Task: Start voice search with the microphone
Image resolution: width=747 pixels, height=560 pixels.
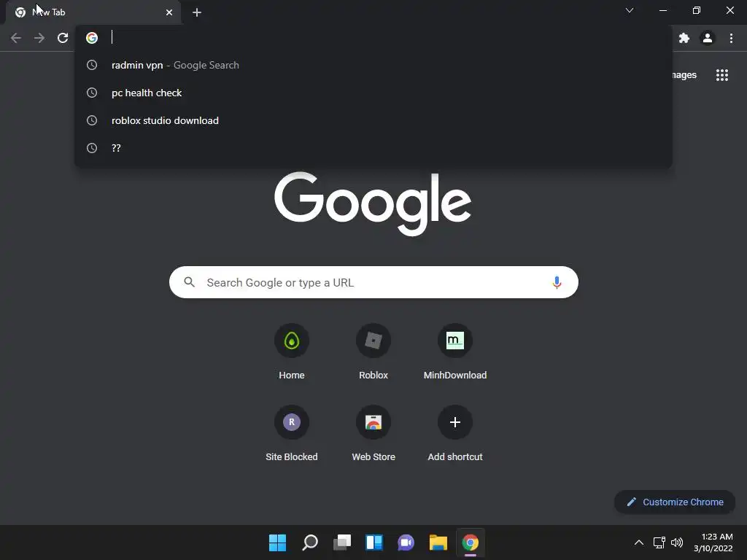Action: [557, 282]
